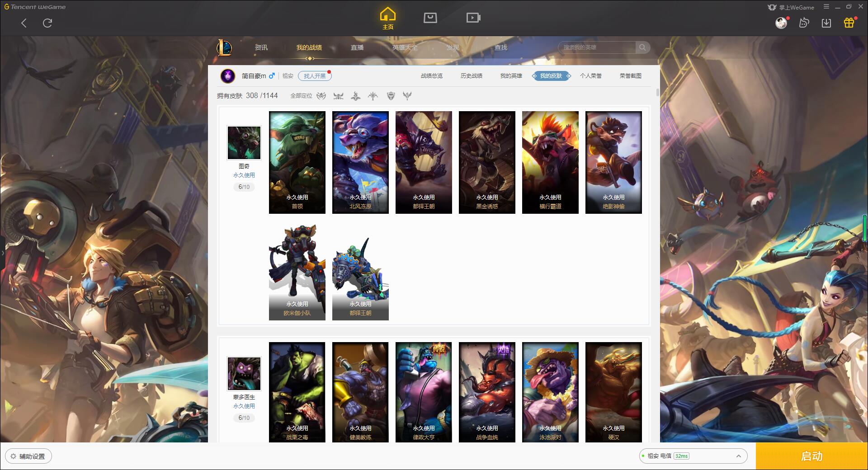
Task: Click 永久使用 link under 图奇
Action: pos(244,175)
